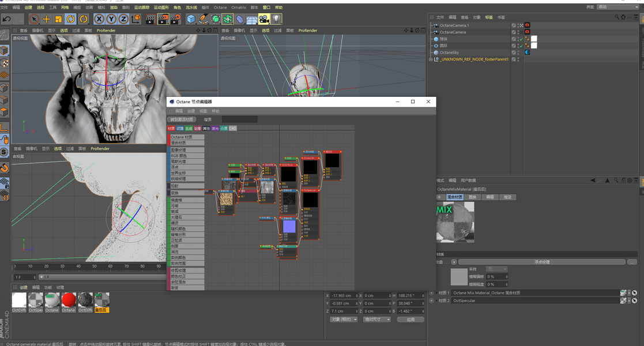
Task: Open size mode dropdown beside object dropdown
Action: pyautogui.click(x=377, y=319)
